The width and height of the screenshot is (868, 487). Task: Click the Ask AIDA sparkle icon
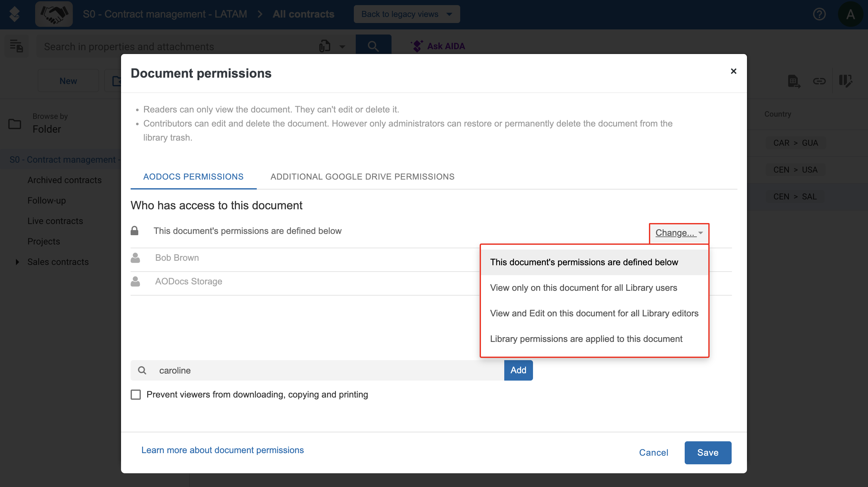click(417, 46)
